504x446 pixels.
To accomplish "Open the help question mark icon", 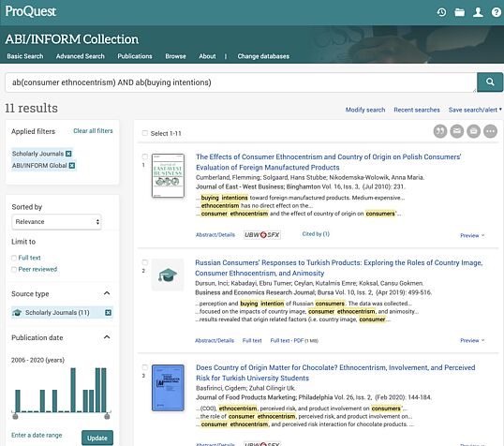I will (497, 12).
